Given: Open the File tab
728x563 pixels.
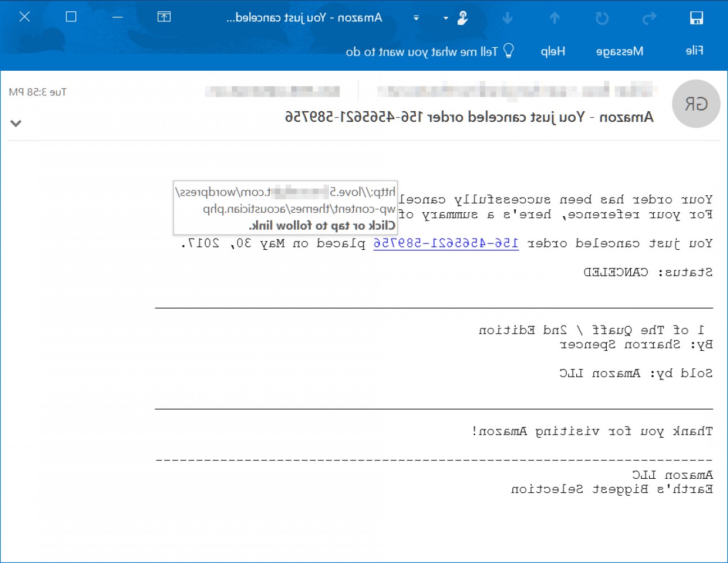Looking at the screenshot, I should [x=697, y=51].
